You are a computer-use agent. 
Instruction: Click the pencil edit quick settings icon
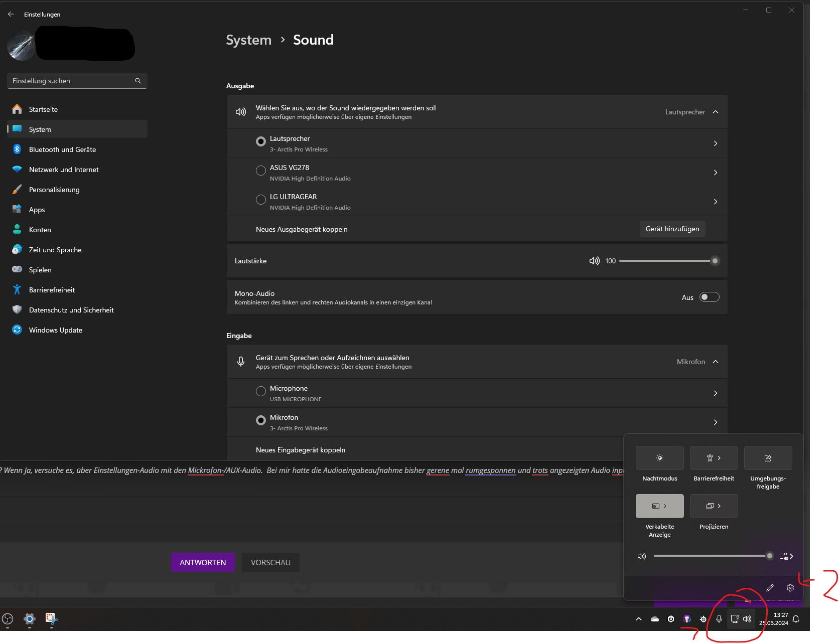click(x=770, y=588)
